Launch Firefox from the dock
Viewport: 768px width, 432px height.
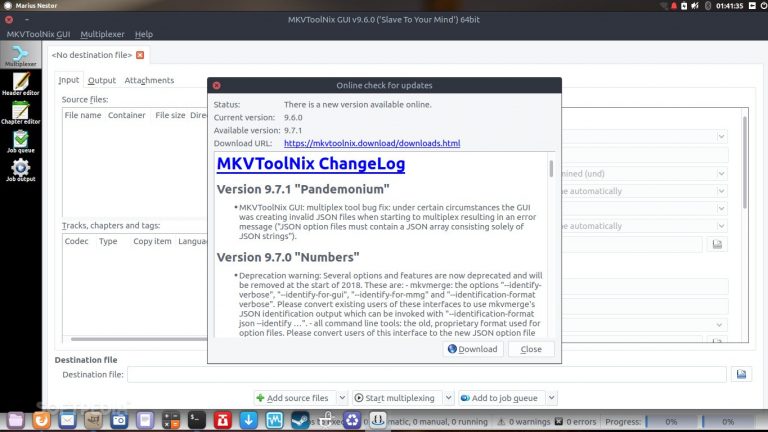(41, 420)
